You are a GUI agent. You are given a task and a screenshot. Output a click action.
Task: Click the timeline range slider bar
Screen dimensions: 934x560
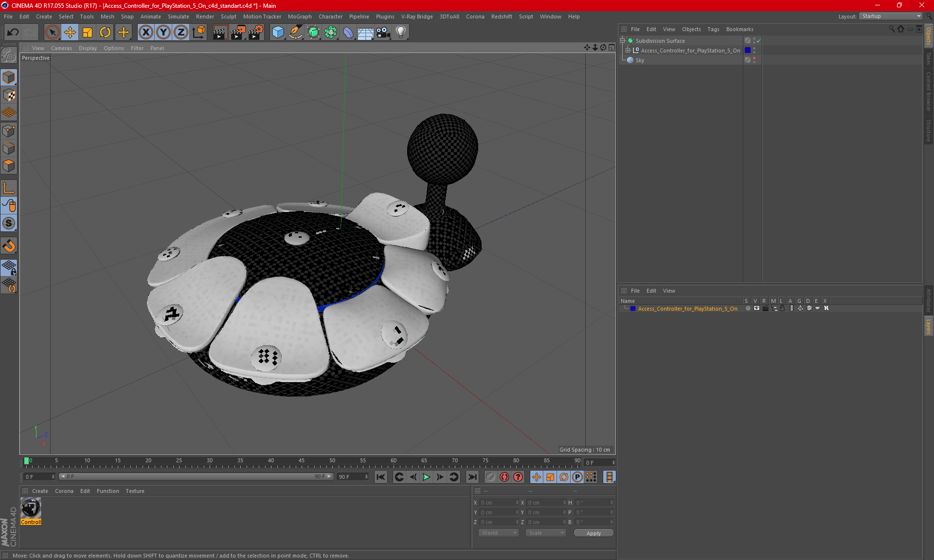tap(197, 476)
